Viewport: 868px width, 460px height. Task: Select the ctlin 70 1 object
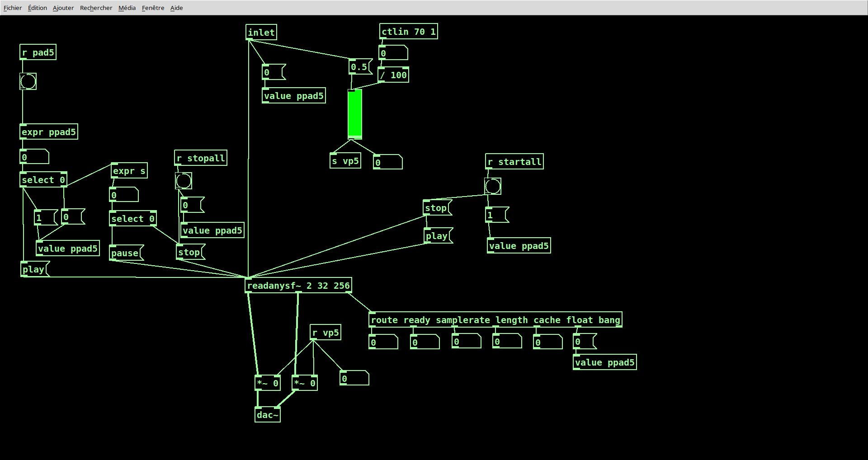409,32
